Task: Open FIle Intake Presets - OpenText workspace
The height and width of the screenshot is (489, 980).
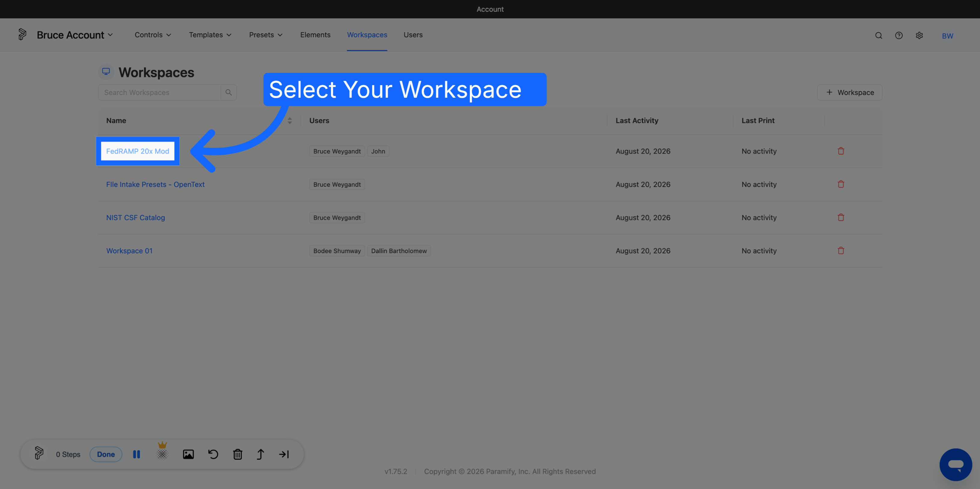Action: 155,184
